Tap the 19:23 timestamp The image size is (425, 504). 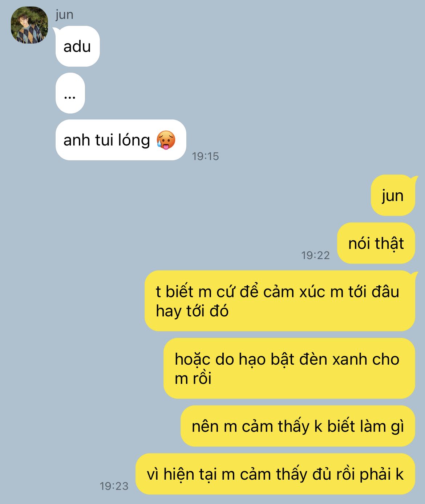(x=114, y=486)
